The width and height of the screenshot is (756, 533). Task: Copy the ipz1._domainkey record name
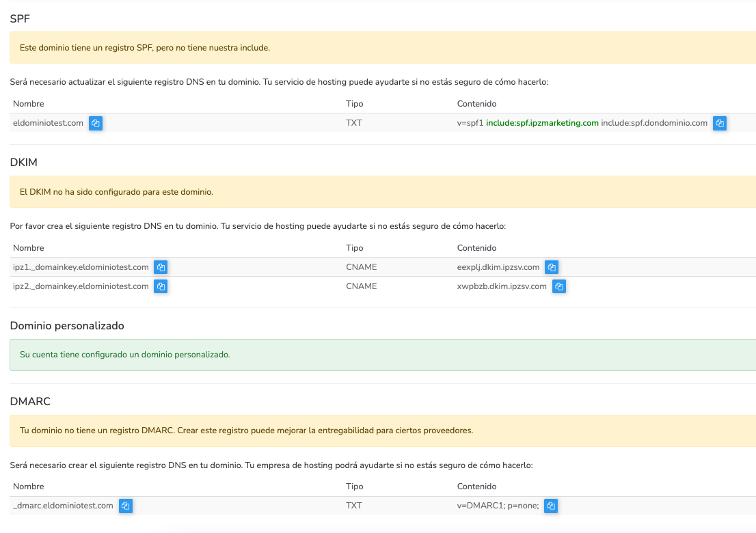(x=161, y=267)
